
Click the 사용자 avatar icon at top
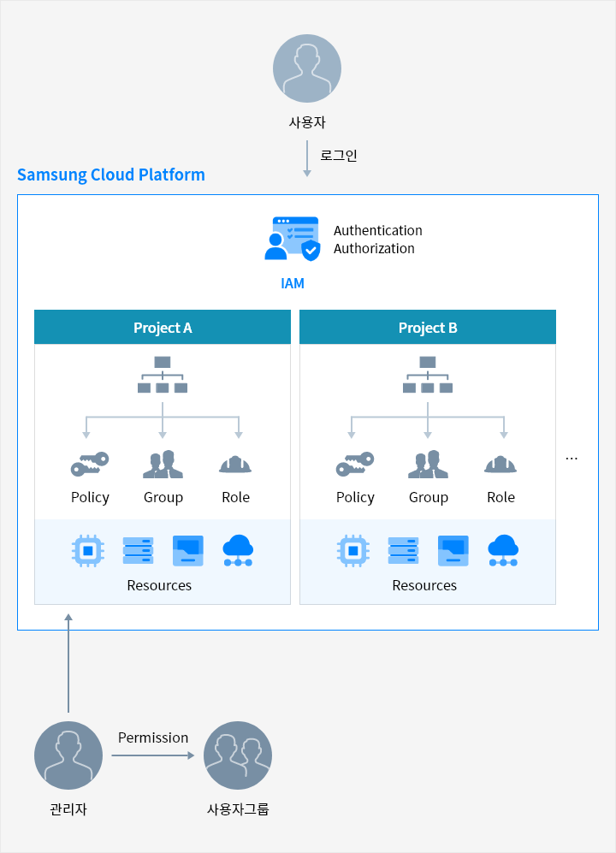tap(307, 68)
